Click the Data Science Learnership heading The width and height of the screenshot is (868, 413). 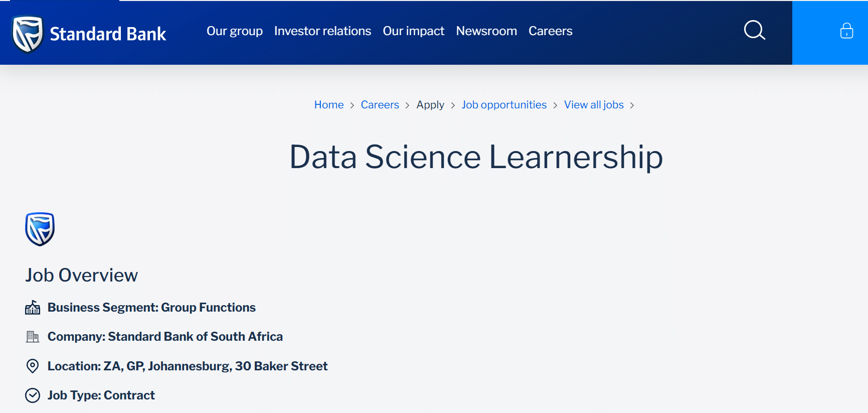click(476, 157)
